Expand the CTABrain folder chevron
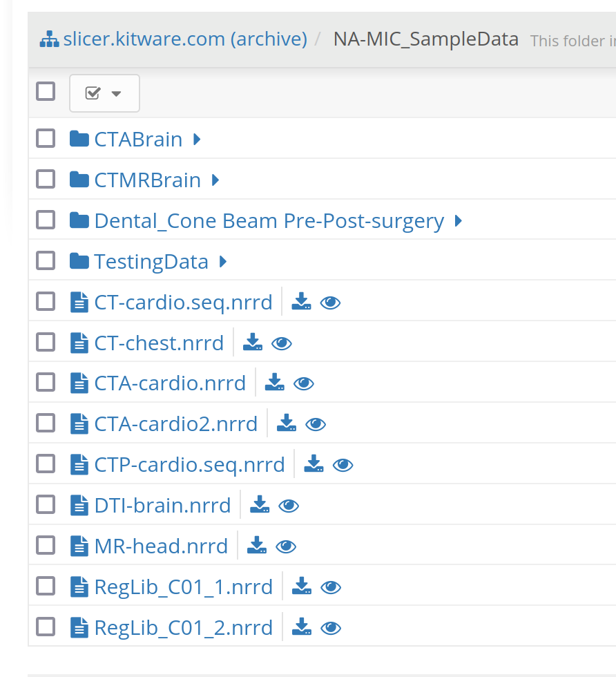616x677 pixels. (x=196, y=138)
